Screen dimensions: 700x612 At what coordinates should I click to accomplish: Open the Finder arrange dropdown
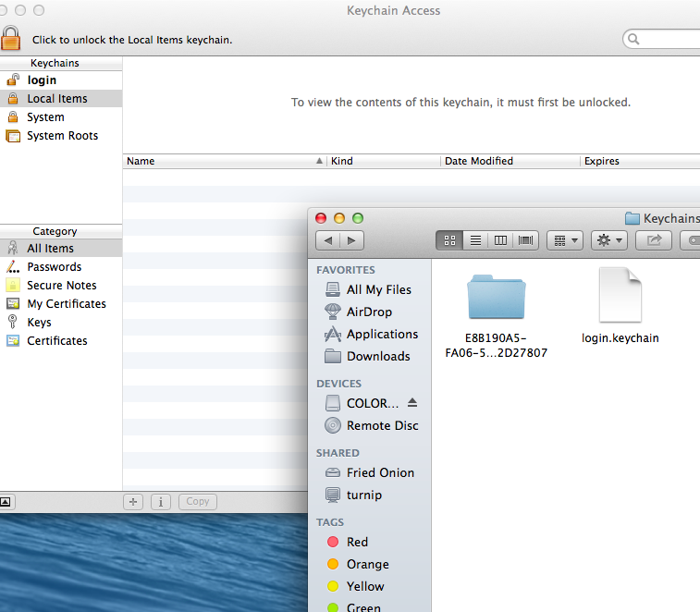565,240
